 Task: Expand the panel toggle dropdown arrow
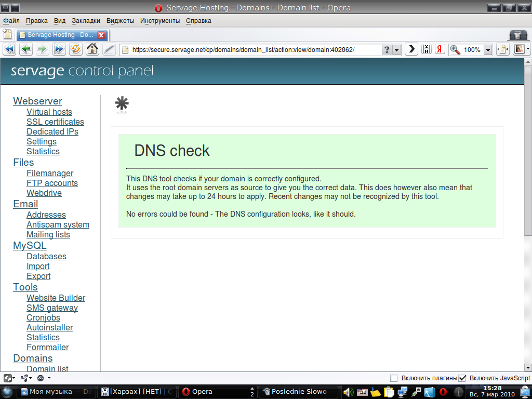[x=14, y=378]
